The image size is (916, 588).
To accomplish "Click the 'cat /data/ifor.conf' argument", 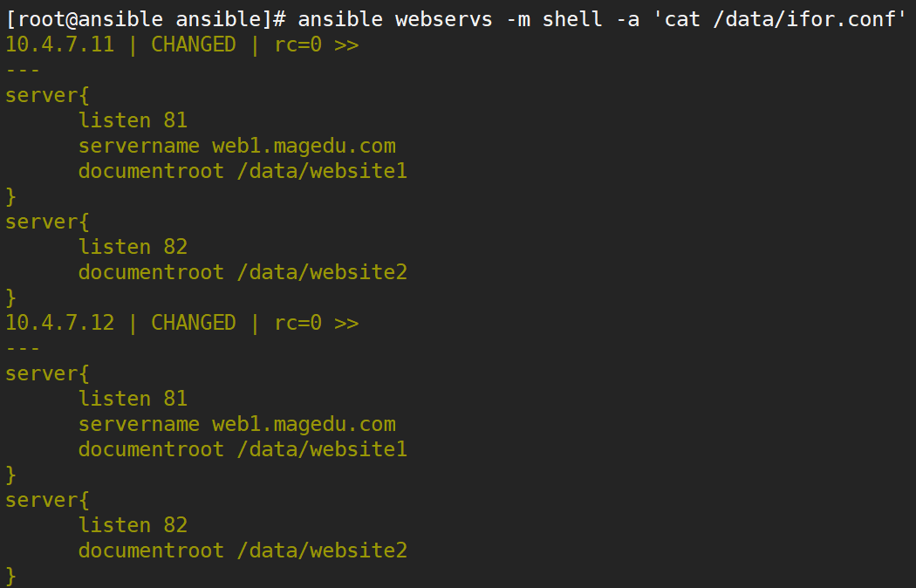I will [780, 19].
